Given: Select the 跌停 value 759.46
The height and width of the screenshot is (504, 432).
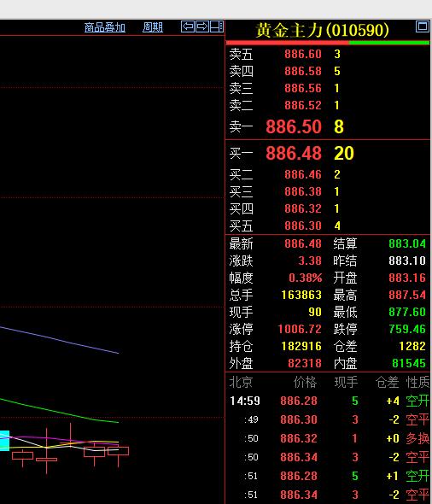Looking at the screenshot, I should (x=407, y=329).
